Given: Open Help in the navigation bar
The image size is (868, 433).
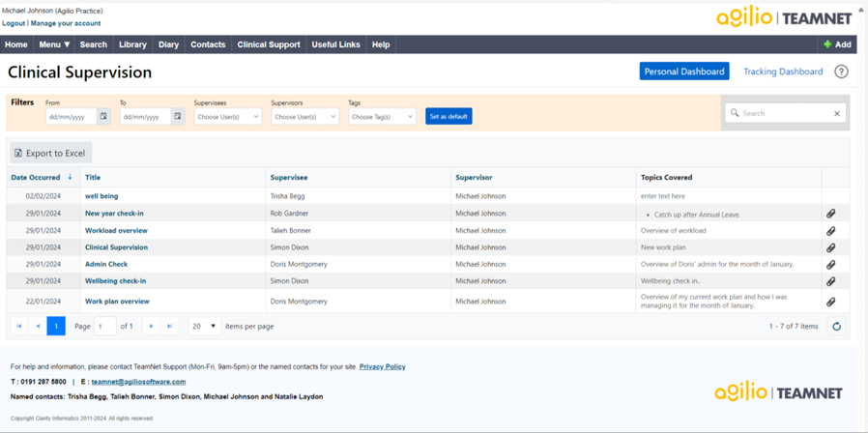Looking at the screenshot, I should pos(381,44).
